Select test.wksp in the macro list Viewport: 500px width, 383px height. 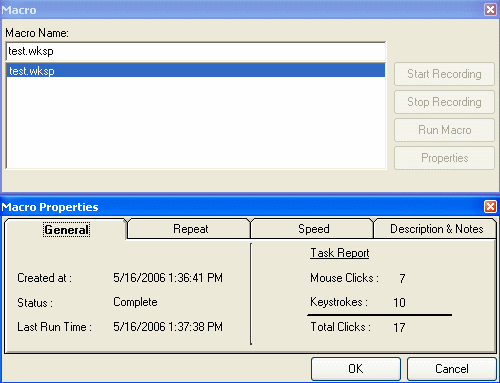coord(196,71)
